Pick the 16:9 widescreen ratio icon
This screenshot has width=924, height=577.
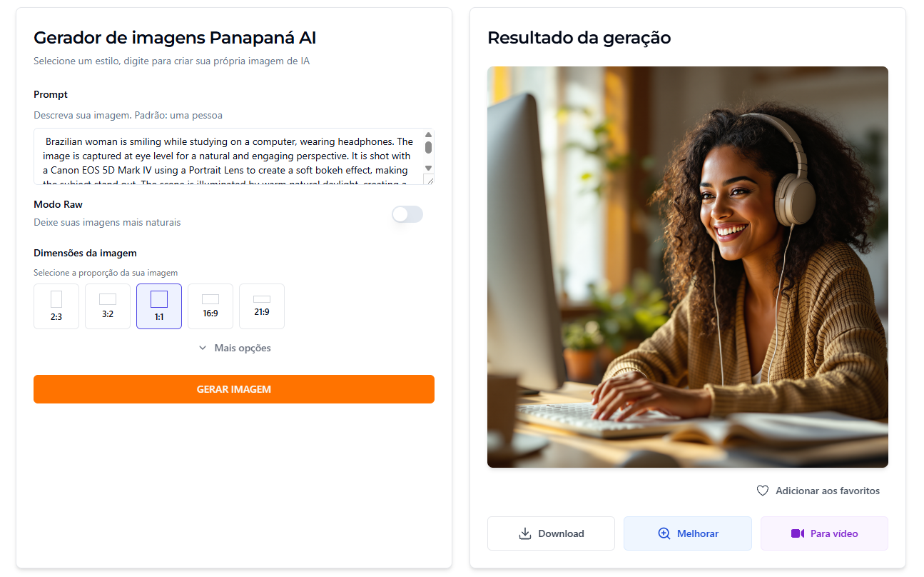pyautogui.click(x=210, y=299)
